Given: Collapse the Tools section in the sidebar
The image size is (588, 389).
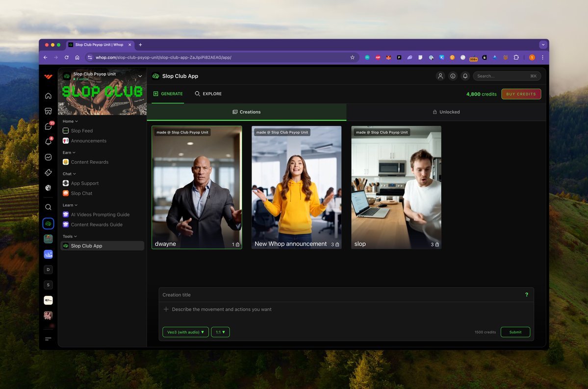Looking at the screenshot, I should (x=70, y=237).
